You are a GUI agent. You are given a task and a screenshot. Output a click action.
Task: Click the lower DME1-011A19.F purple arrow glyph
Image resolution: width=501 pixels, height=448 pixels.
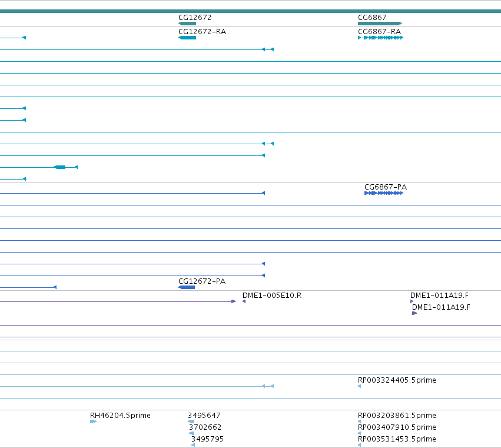(414, 313)
